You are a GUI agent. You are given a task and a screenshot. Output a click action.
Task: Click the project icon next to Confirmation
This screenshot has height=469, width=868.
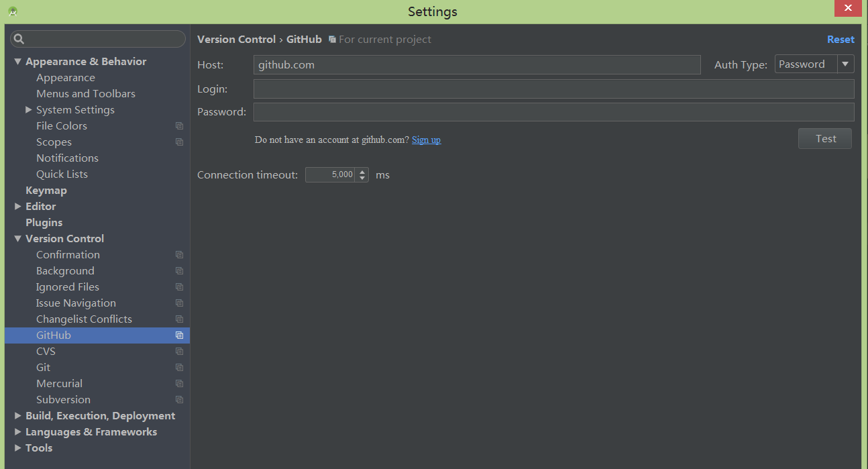(179, 255)
